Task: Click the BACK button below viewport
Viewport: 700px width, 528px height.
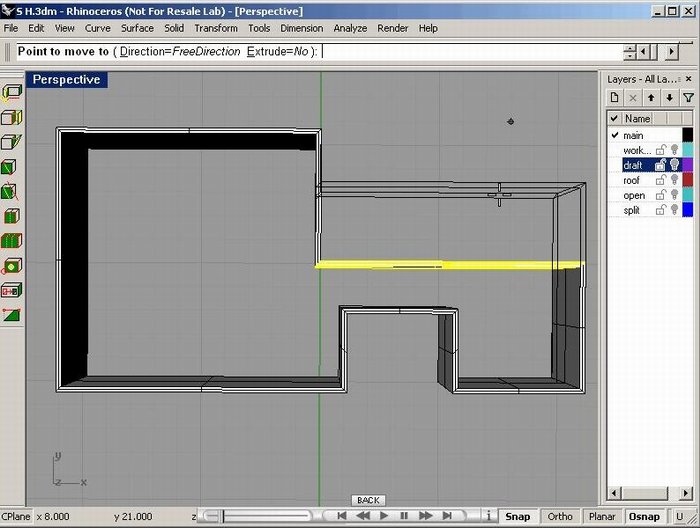Action: tap(368, 500)
